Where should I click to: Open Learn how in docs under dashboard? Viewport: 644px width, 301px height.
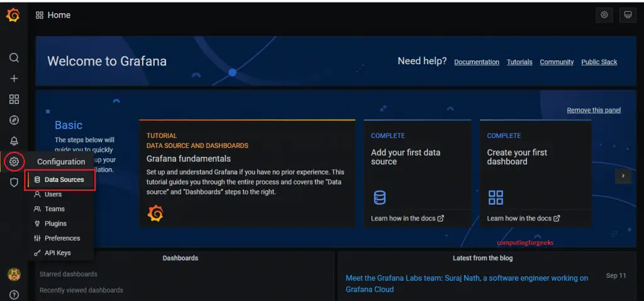[x=523, y=219]
